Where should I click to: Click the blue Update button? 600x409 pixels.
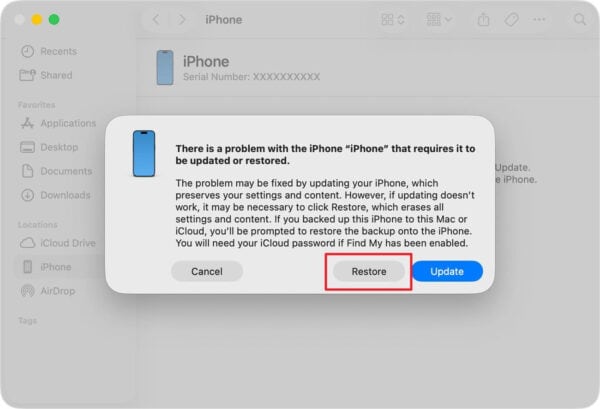(x=447, y=271)
